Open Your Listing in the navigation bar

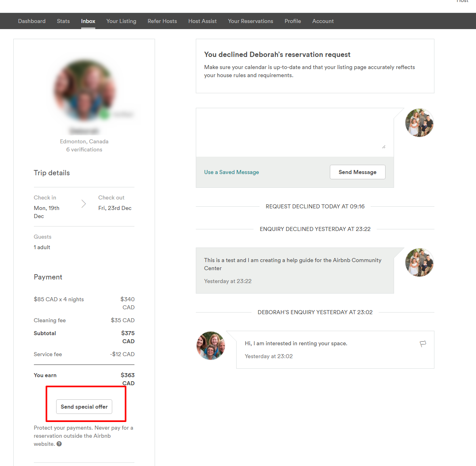121,21
